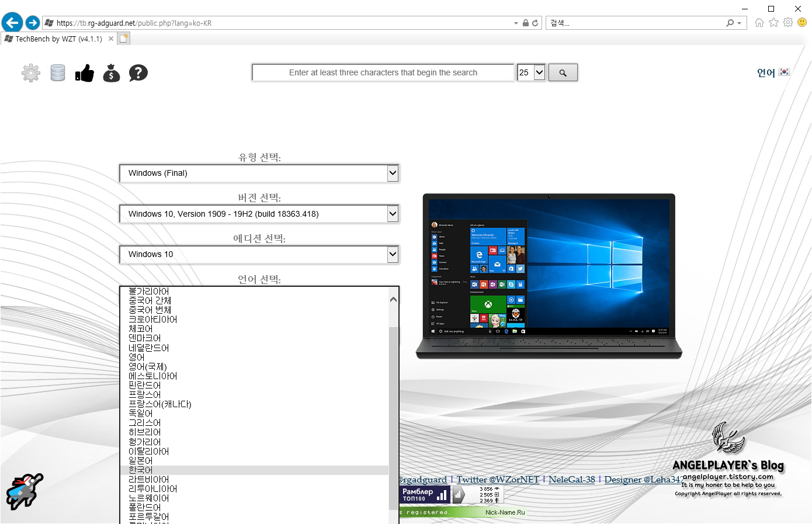Open the donate money bag icon

[x=112, y=73]
